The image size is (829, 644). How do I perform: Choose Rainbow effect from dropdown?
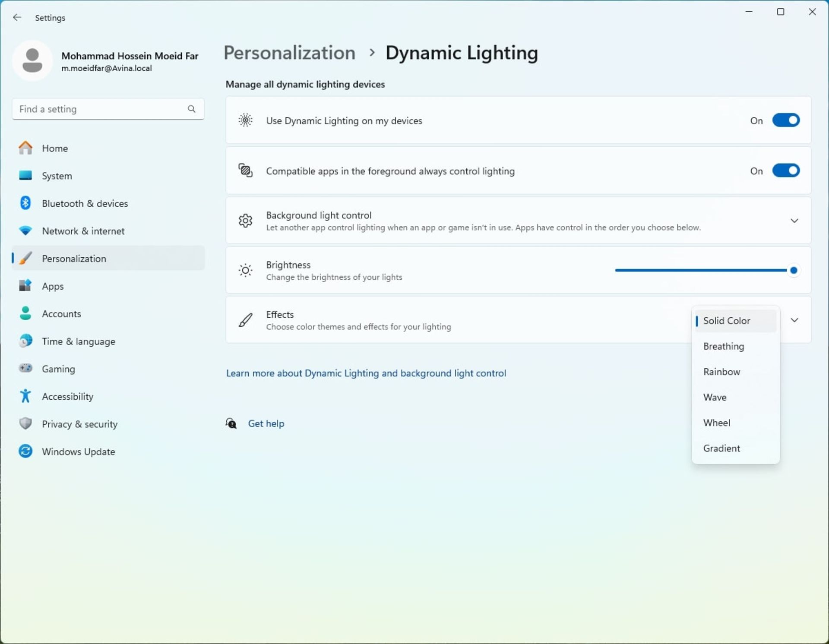point(735,372)
